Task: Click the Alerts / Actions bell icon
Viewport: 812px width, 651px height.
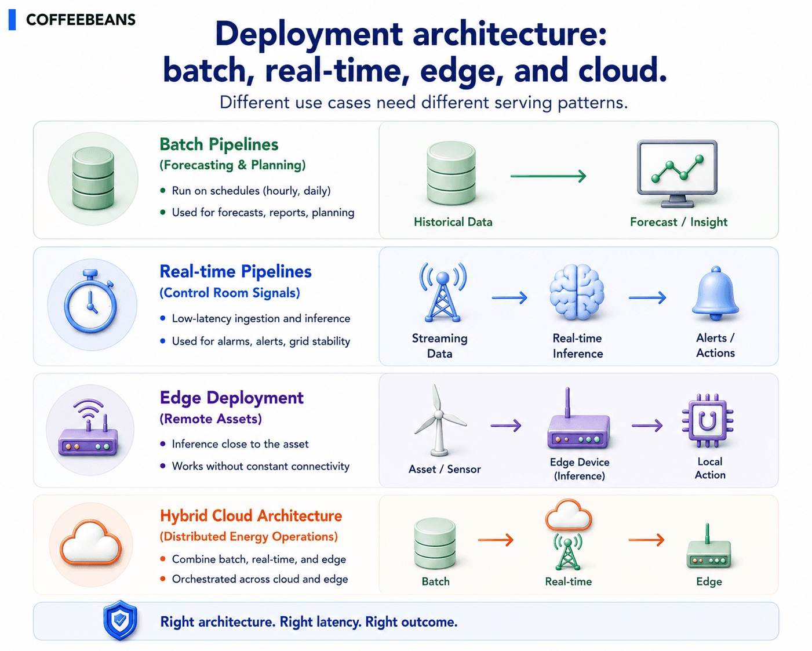Action: coord(716,293)
